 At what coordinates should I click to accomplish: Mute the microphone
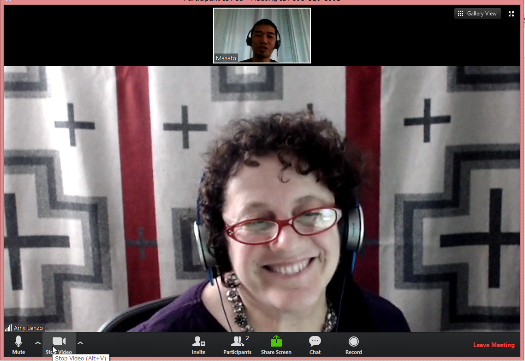pos(18,345)
